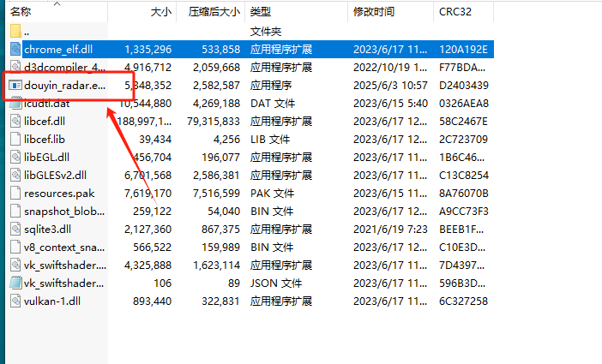Click CRC32 value 0326AEA8
This screenshot has width=602, height=364.
click(464, 103)
